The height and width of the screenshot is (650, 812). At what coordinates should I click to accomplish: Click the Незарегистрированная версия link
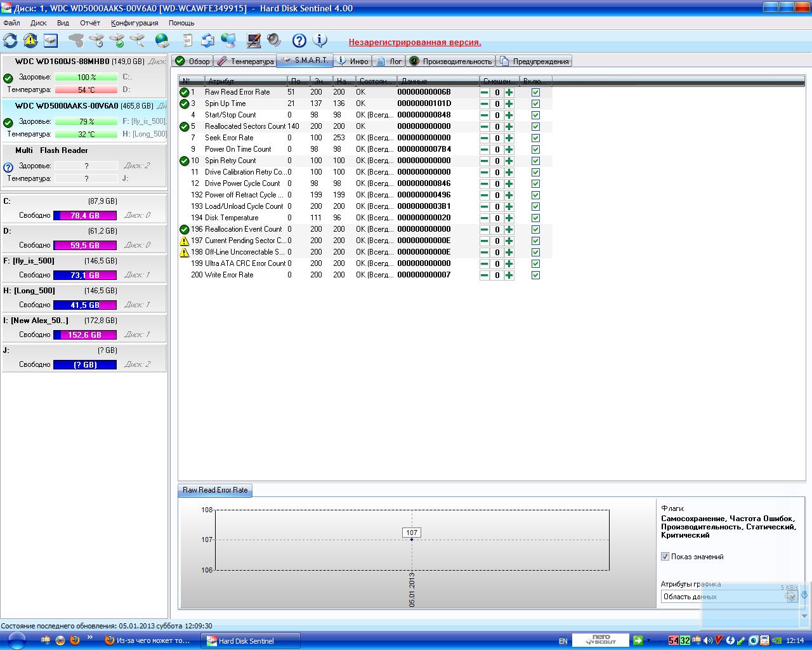click(x=415, y=43)
